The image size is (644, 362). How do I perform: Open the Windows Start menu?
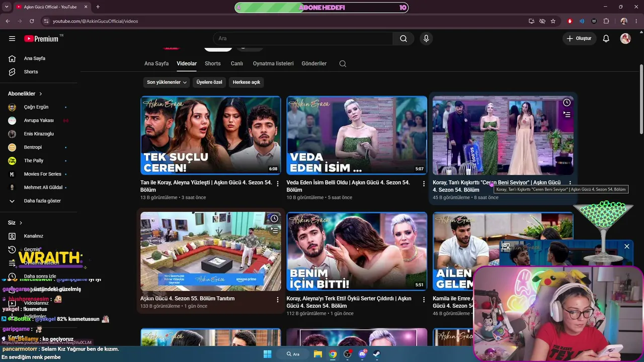point(268,354)
